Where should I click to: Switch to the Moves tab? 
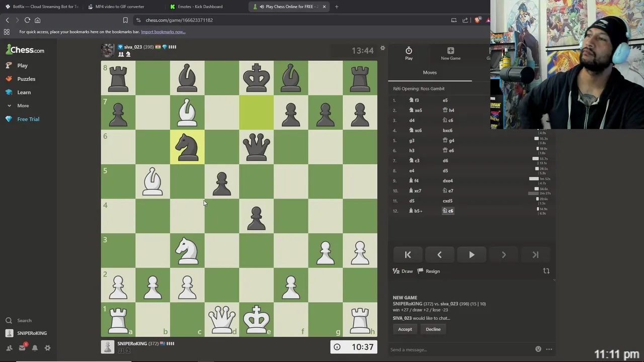coord(430,72)
